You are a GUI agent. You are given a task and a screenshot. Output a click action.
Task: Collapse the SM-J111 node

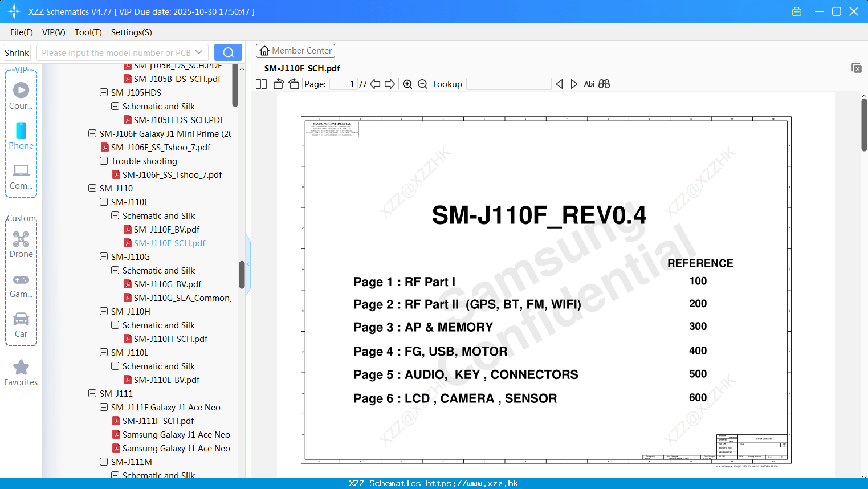[x=92, y=393]
